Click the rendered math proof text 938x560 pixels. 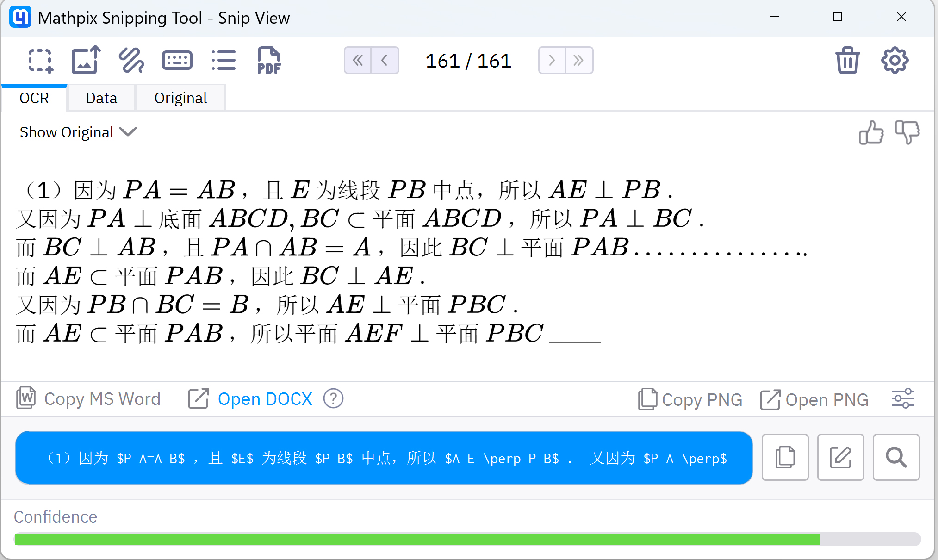[412, 261]
